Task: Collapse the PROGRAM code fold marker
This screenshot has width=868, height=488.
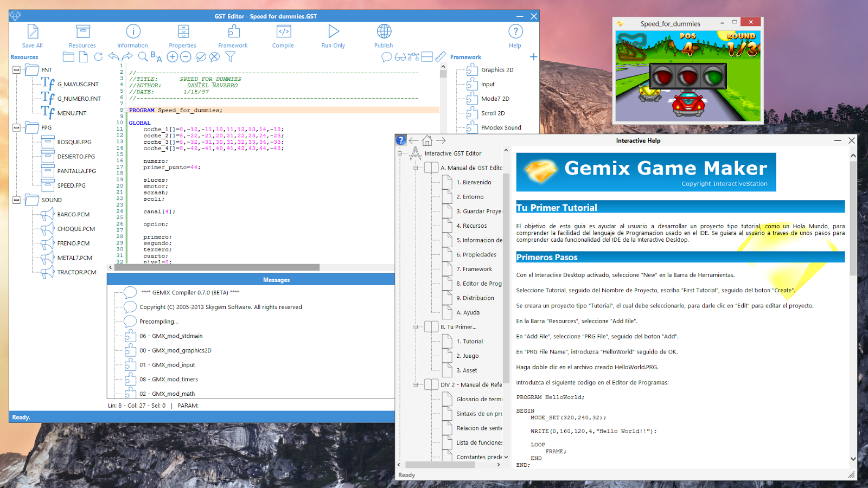Action: click(126, 110)
